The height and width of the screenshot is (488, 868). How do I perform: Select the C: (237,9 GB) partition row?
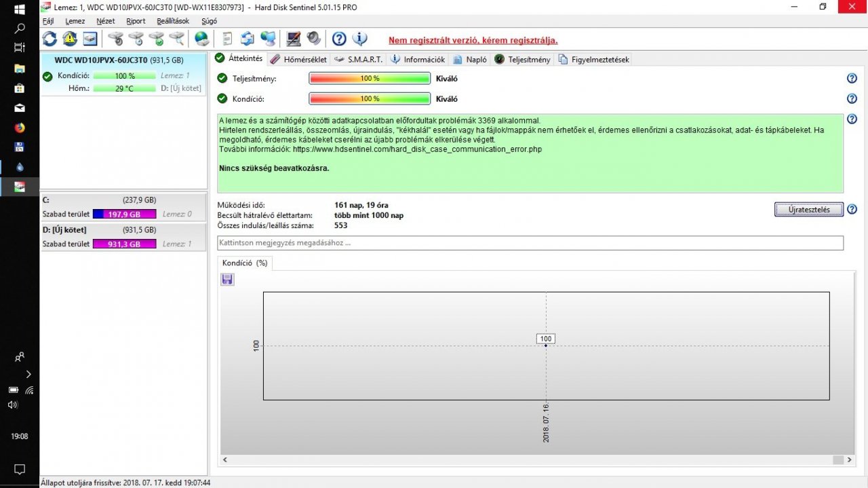[x=123, y=207]
